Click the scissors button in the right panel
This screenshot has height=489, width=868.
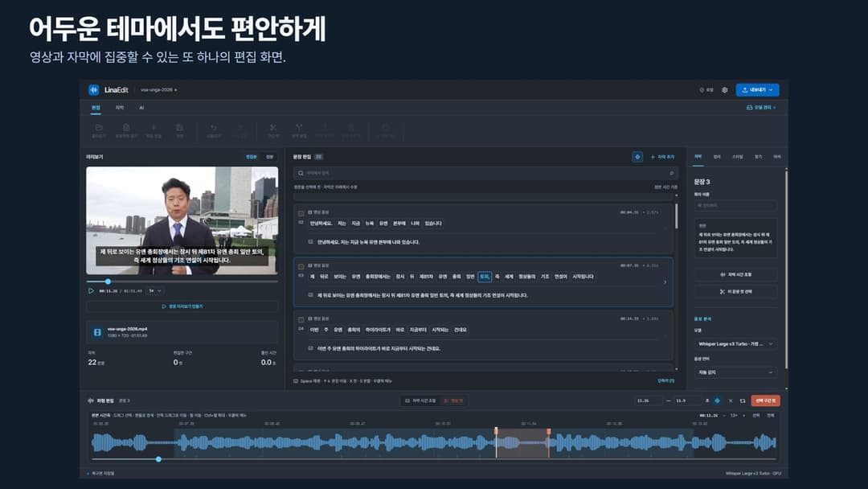click(x=735, y=291)
